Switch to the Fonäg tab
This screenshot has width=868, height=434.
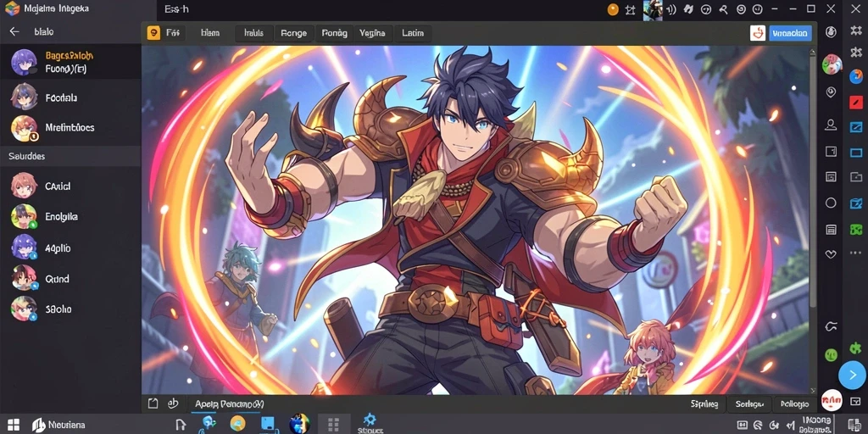point(334,33)
